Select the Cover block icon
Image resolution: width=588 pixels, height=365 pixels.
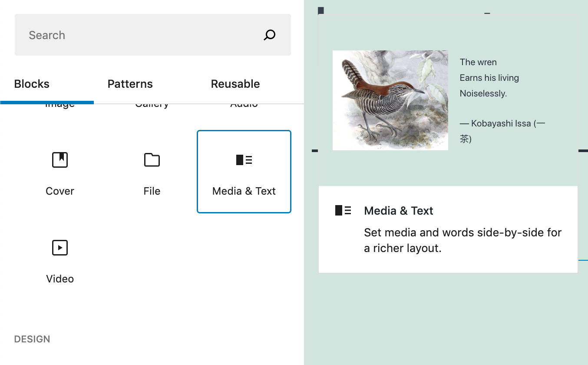(60, 160)
